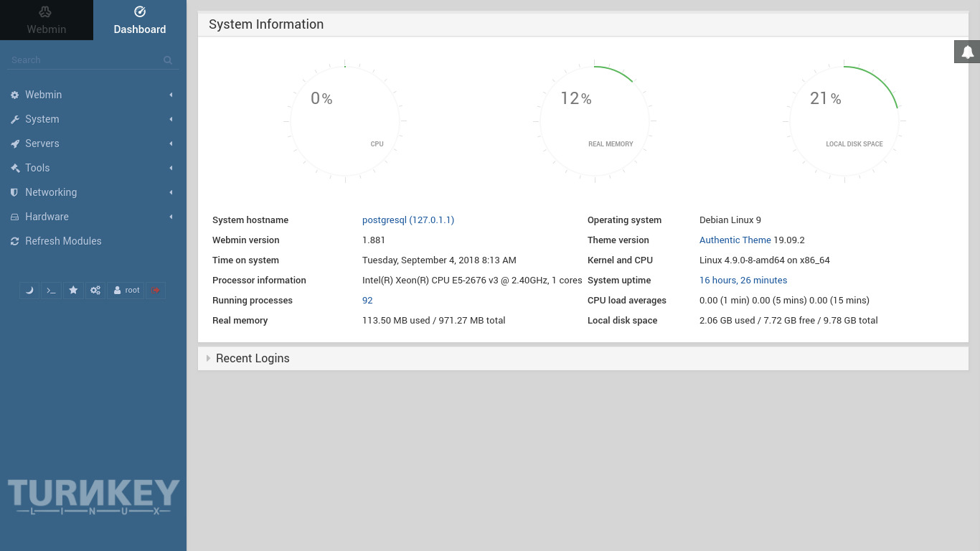Screen dimensions: 980x551
Task: Click the red logout icon
Action: pyautogui.click(x=156, y=291)
